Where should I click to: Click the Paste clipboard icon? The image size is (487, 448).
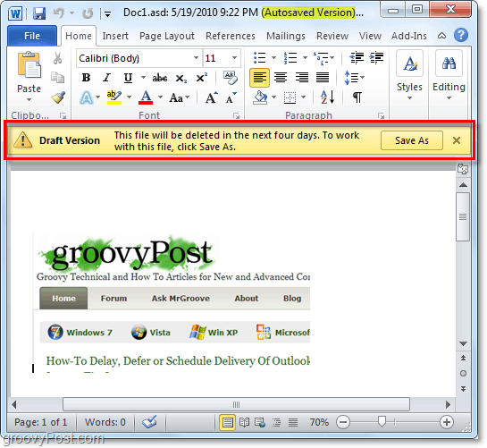[x=29, y=64]
